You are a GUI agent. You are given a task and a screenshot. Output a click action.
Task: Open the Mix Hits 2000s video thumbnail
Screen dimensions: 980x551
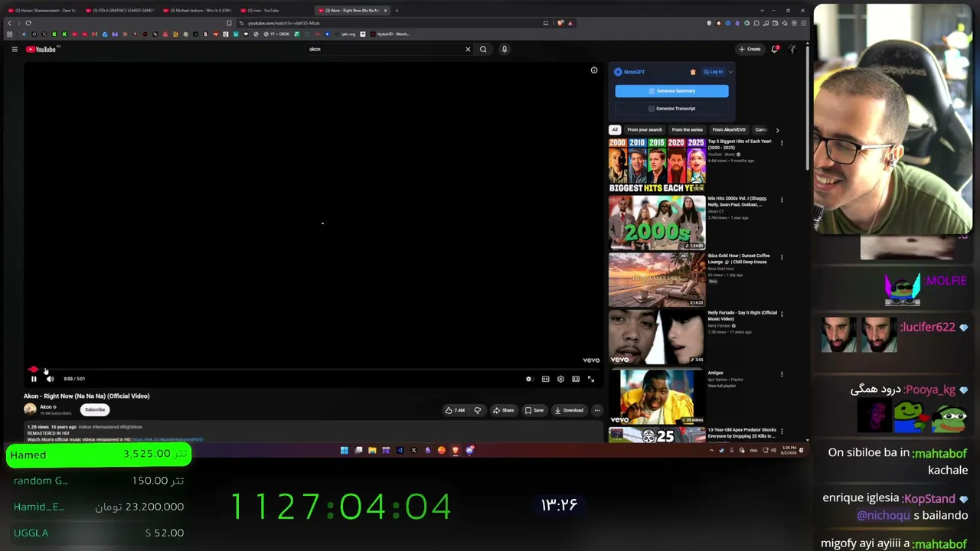[x=657, y=223]
